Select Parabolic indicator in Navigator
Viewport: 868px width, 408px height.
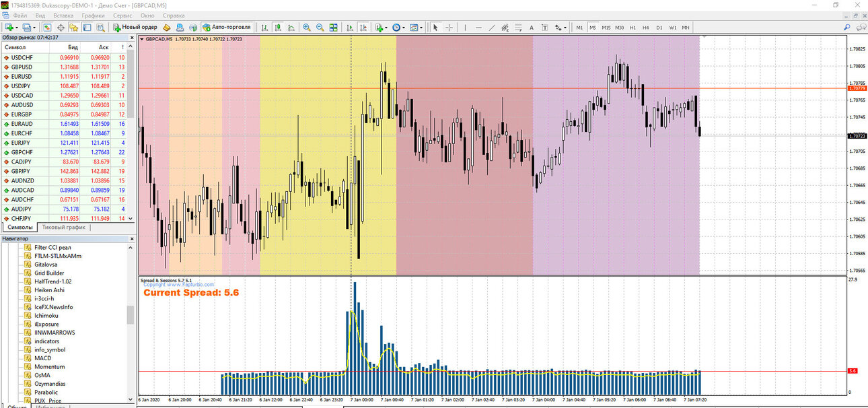click(x=46, y=392)
